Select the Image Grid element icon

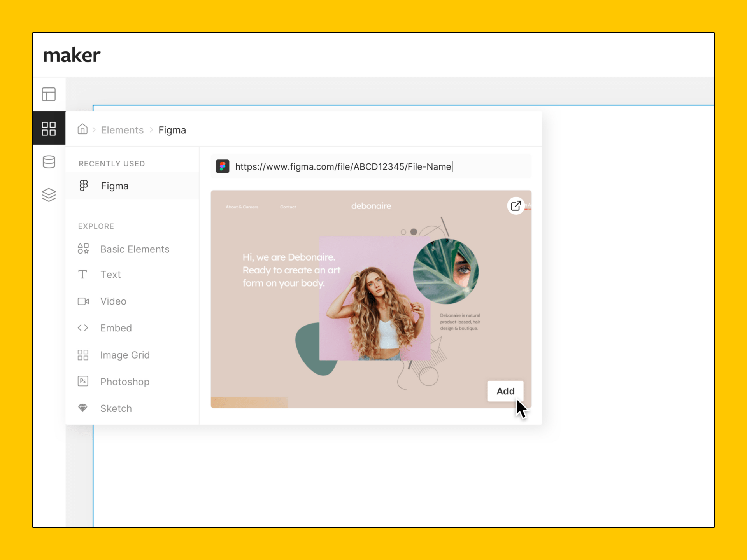point(82,355)
